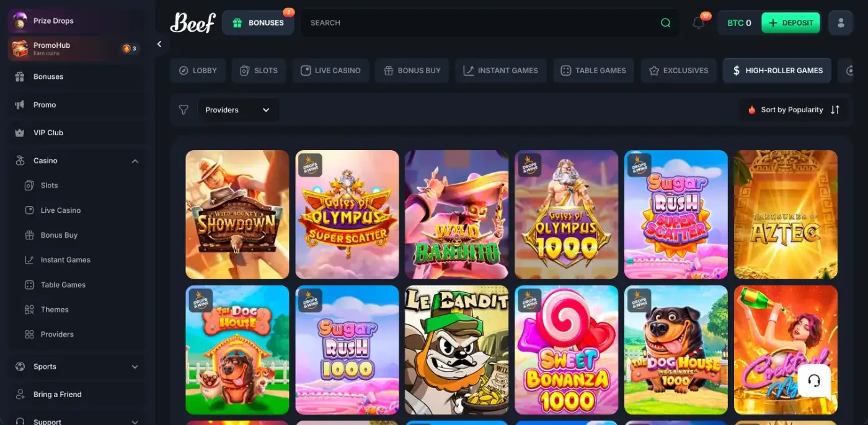Open Prize Drops in the sidebar
Screen dimensions: 868x425
pos(77,20)
